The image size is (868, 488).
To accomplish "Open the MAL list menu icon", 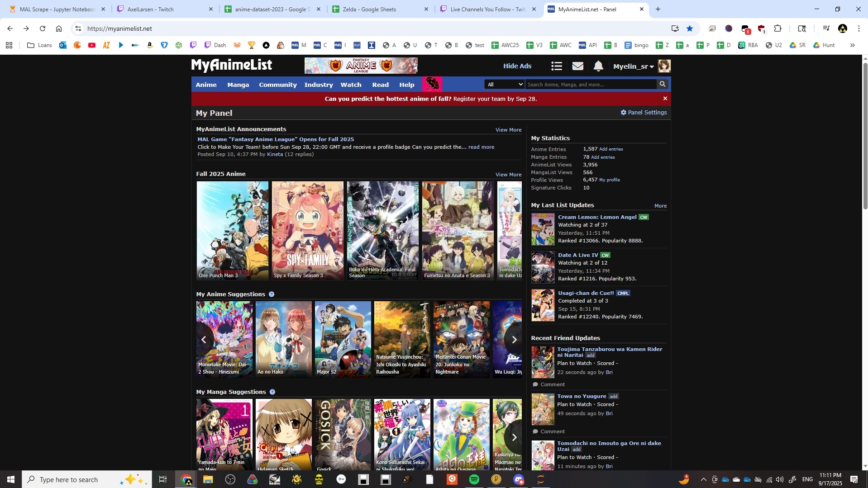I will click(557, 66).
